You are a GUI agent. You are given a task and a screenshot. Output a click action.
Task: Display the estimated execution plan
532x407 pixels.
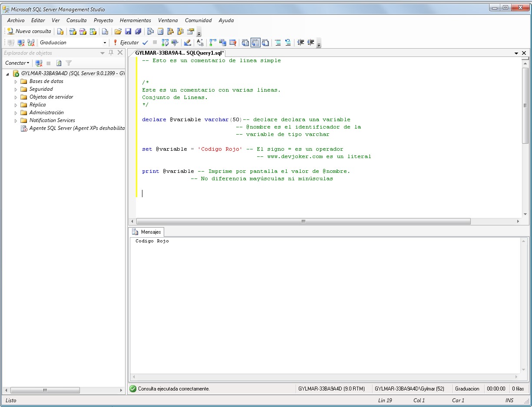click(165, 42)
